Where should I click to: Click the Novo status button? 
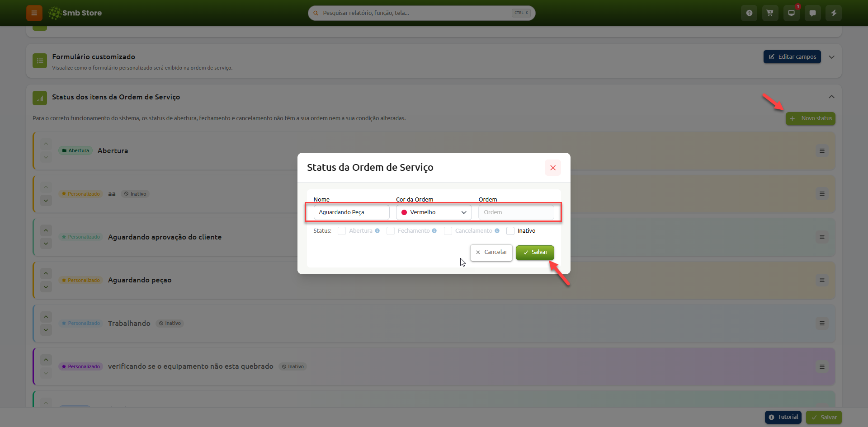click(810, 118)
